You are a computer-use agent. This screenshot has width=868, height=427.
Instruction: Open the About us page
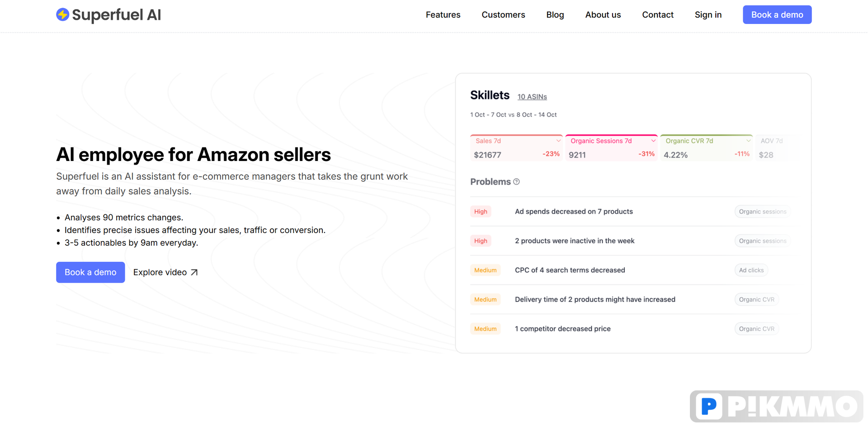click(603, 14)
